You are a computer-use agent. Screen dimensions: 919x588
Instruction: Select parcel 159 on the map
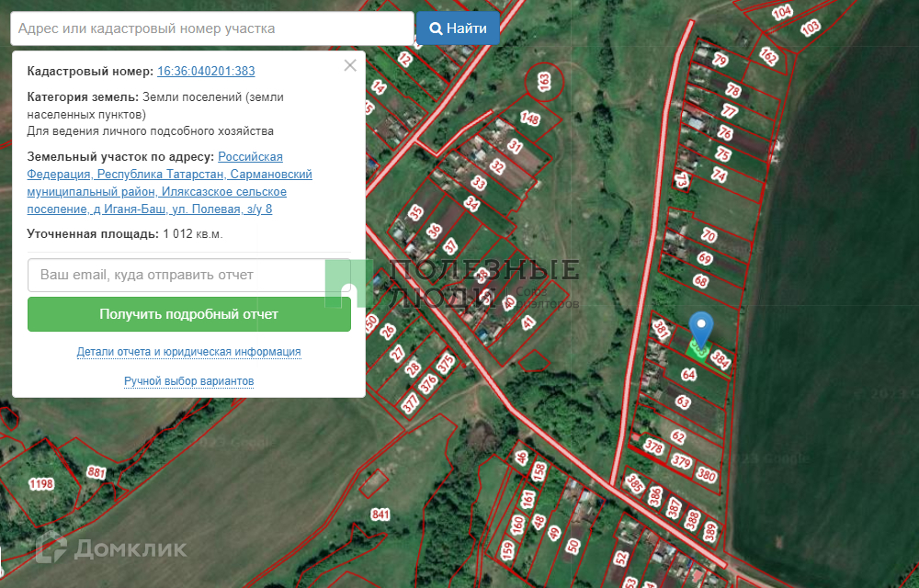pyautogui.click(x=507, y=550)
